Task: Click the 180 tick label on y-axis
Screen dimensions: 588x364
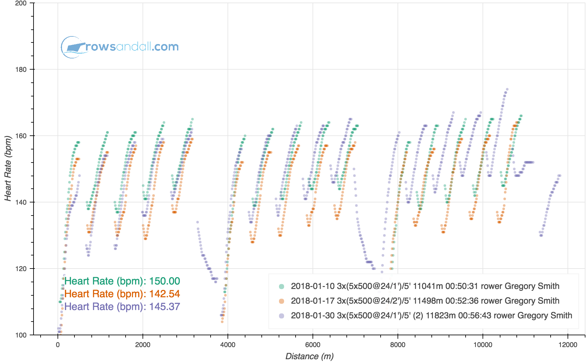Action: [x=21, y=70]
